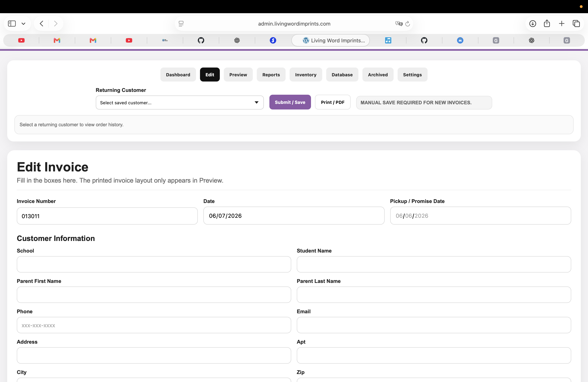588x382 pixels.
Task: Click the Phone field with xxx-xxx-xxxx placeholder
Action: tap(154, 325)
